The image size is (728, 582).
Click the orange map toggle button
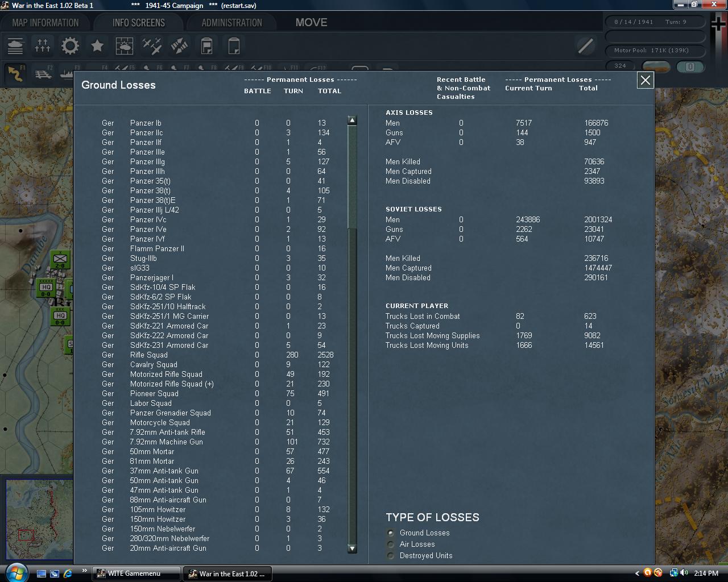tap(656, 66)
